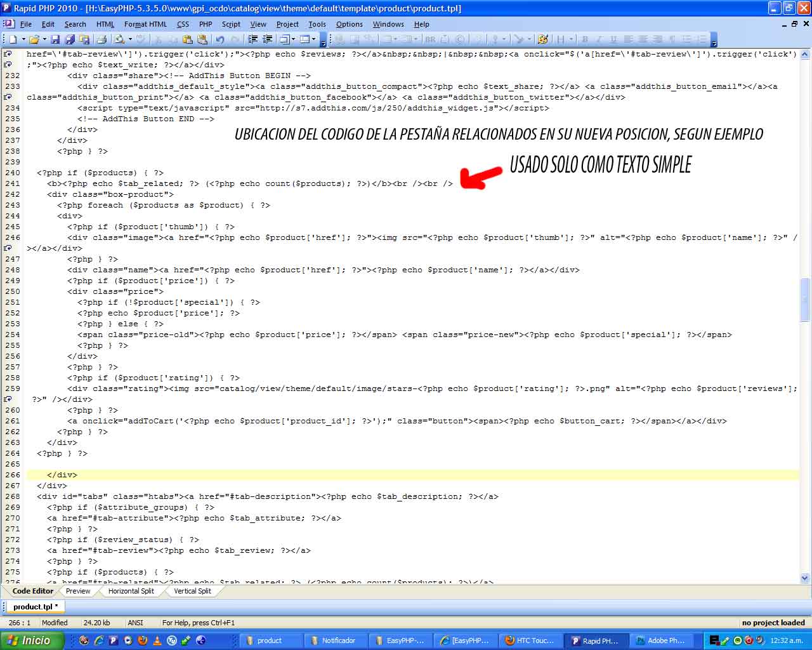Switch to the 'product' taskbar window
The width and height of the screenshot is (812, 650).
270,640
